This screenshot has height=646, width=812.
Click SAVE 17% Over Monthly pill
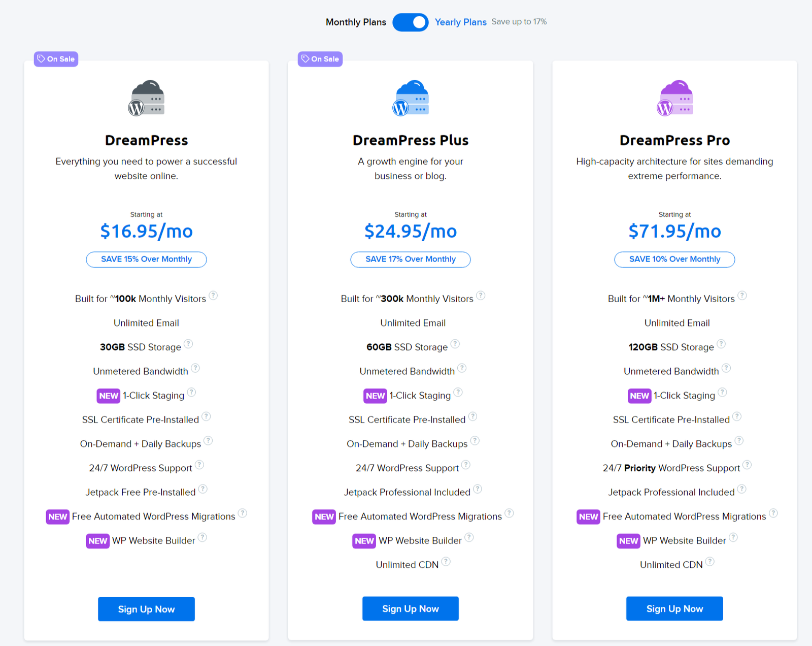[x=410, y=259]
